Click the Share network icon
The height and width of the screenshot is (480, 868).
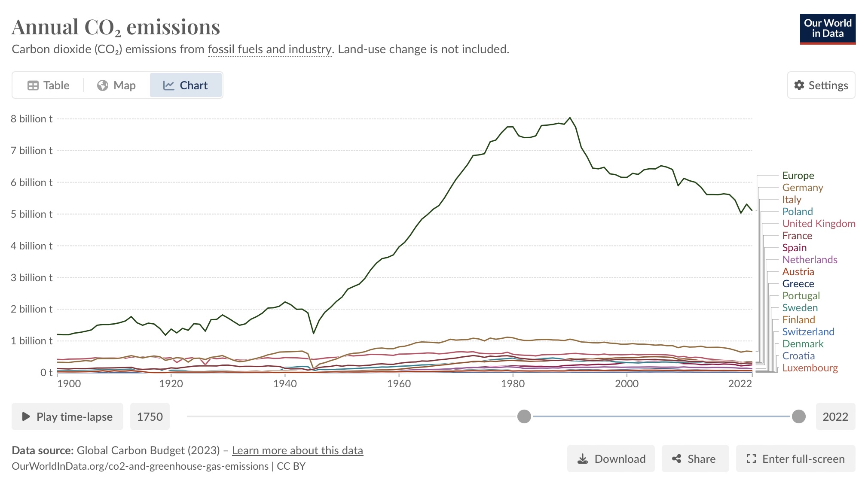(x=677, y=459)
